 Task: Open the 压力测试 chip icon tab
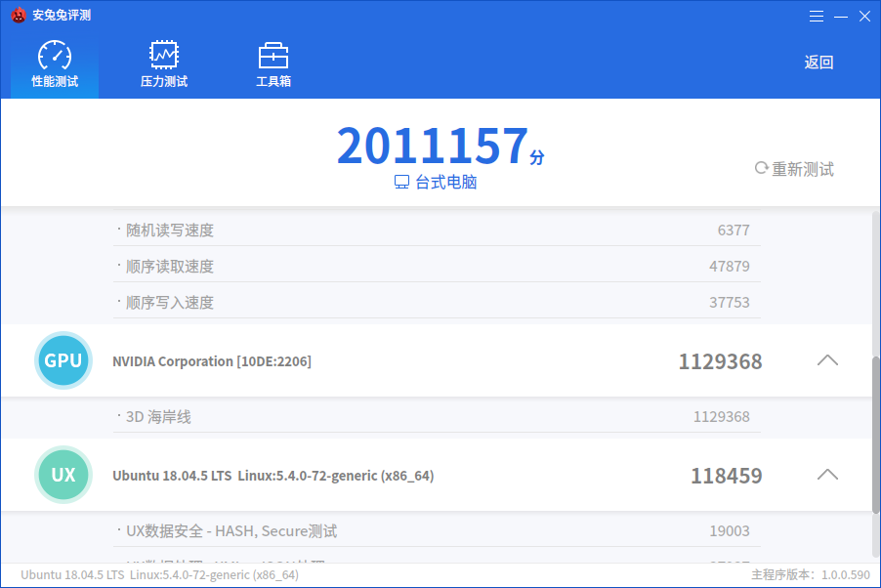[163, 64]
